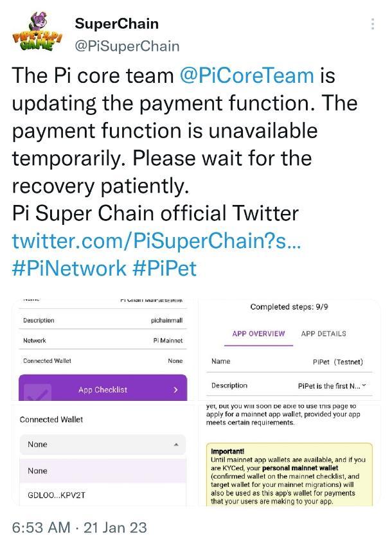
Task: Open the yellow Important notice image
Action: (289, 474)
